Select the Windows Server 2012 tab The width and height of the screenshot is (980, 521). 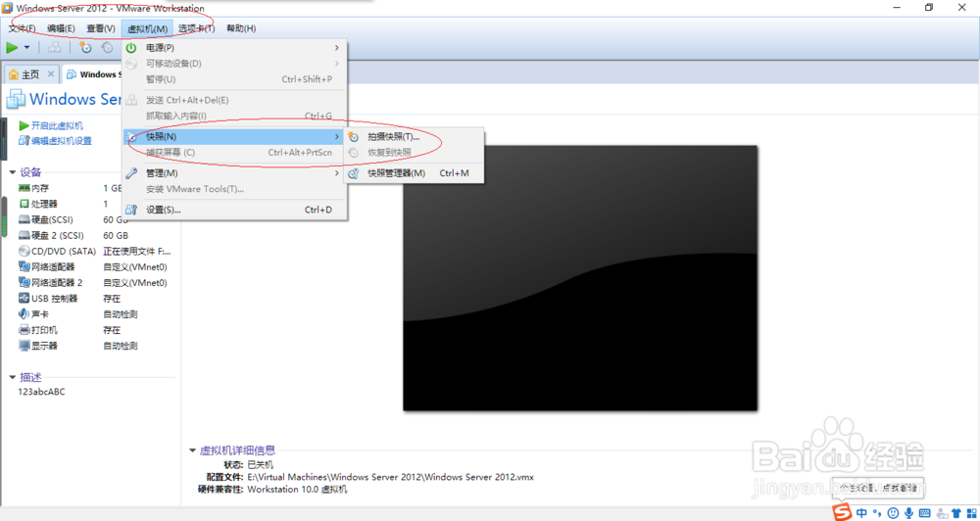(x=94, y=74)
